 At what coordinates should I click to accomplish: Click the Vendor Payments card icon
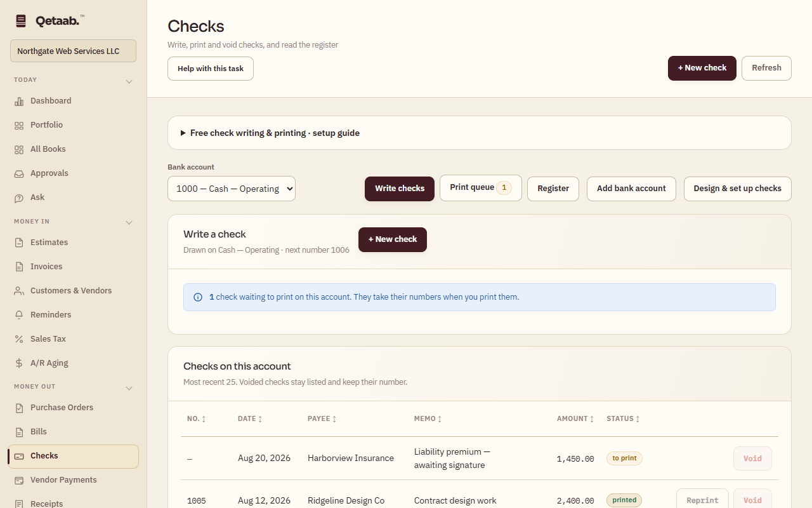click(x=19, y=480)
